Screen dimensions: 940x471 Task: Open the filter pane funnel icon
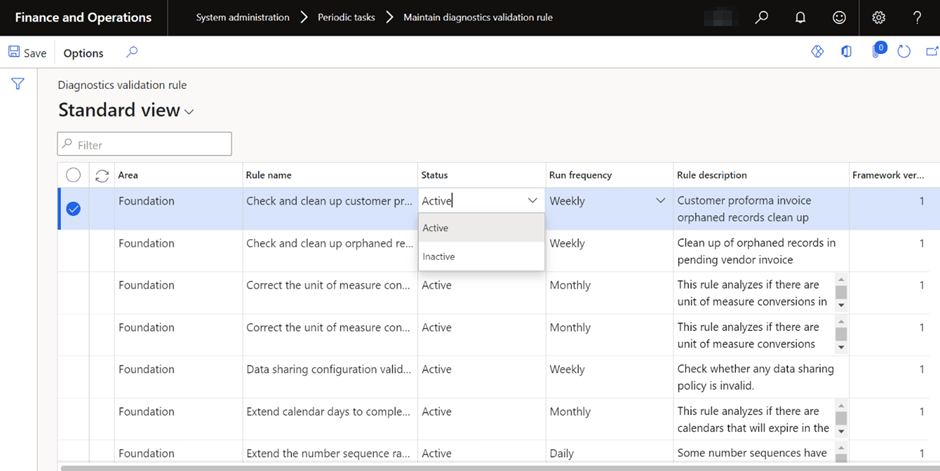click(x=18, y=84)
